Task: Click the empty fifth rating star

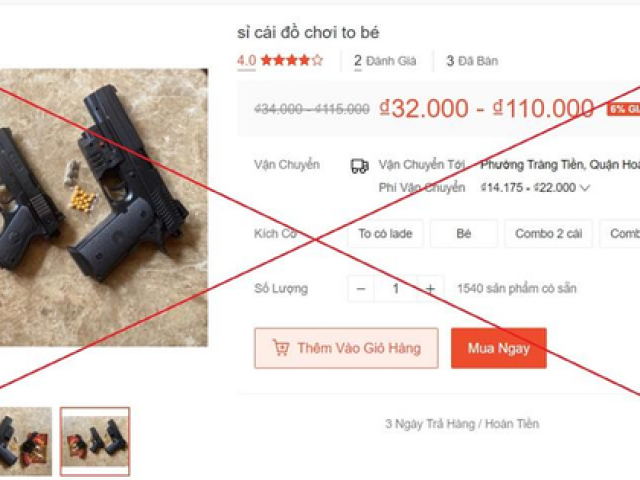Action: (x=318, y=61)
